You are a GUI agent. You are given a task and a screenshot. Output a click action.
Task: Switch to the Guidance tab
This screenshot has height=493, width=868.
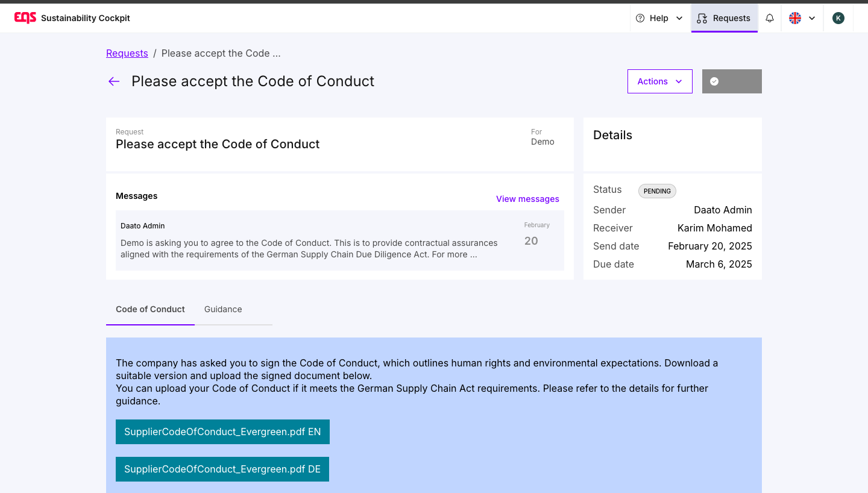tap(223, 309)
